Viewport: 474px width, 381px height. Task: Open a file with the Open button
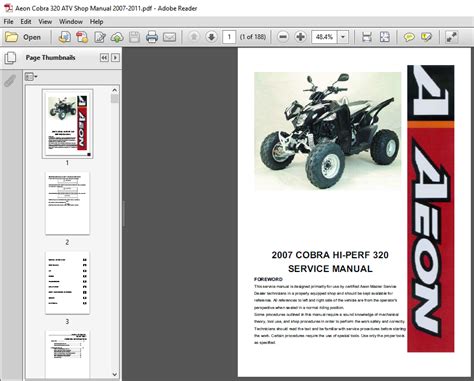(23, 37)
